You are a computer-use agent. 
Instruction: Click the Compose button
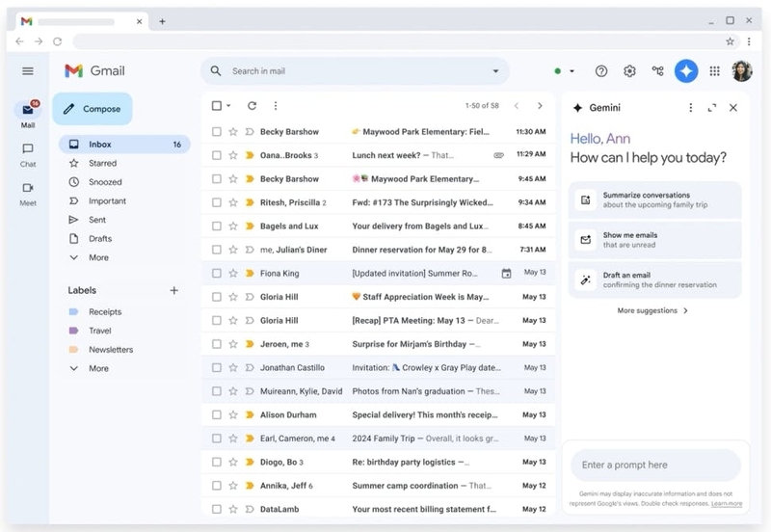point(93,109)
